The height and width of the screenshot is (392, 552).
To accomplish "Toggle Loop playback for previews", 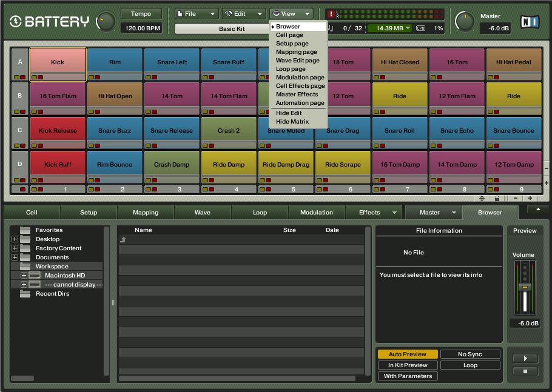I will pos(470,365).
